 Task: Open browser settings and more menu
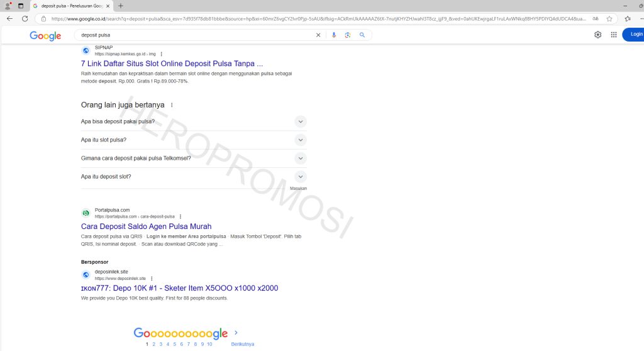point(641,18)
